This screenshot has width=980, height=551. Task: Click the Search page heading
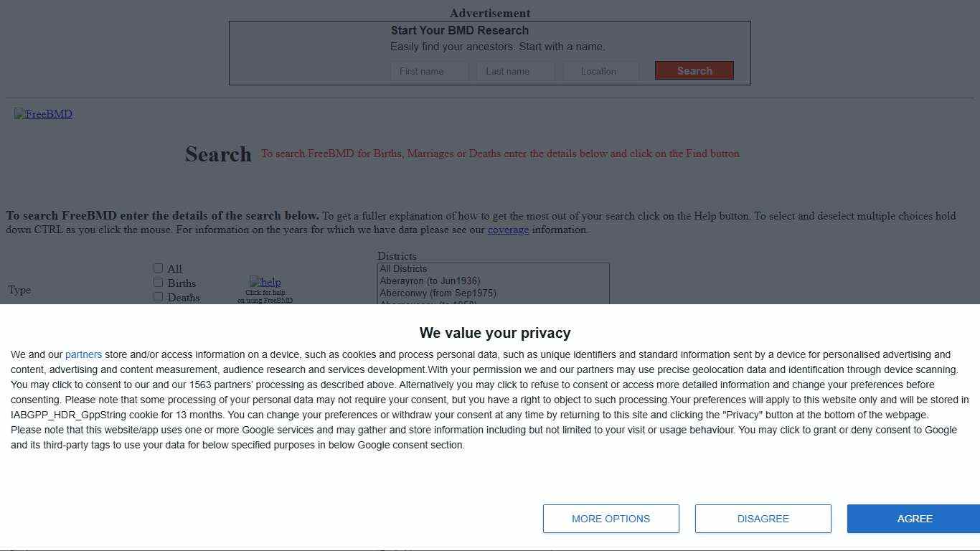[x=218, y=154]
